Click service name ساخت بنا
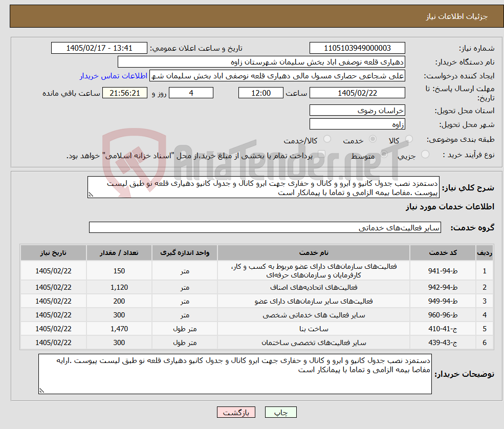The height and width of the screenshot is (429, 504). 314,329
